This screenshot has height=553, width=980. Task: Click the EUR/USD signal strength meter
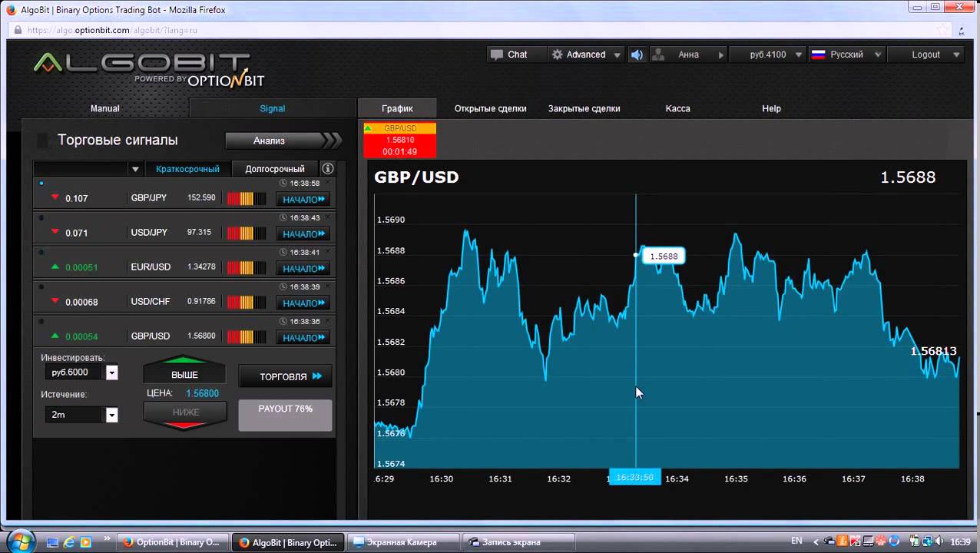(x=246, y=267)
